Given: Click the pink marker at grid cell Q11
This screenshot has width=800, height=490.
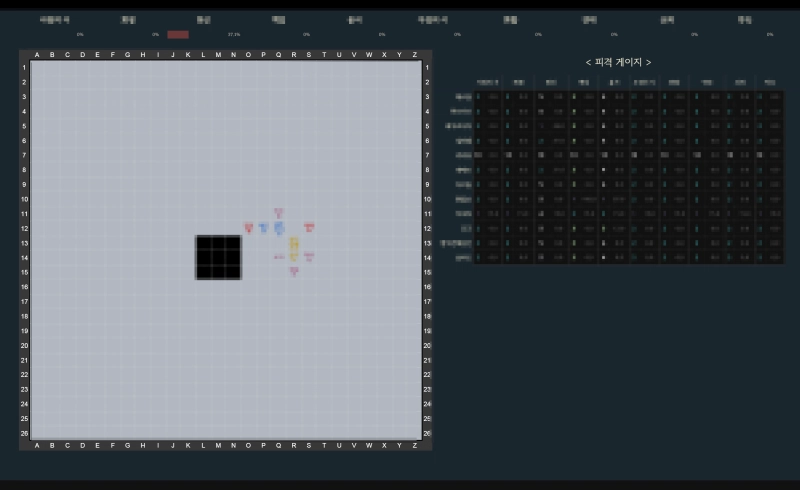Looking at the screenshot, I should tap(279, 213).
